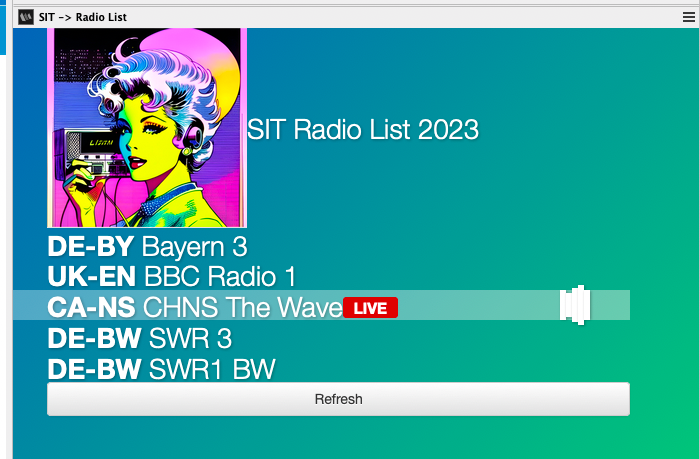Play the Bayern 3 station

coord(194,246)
